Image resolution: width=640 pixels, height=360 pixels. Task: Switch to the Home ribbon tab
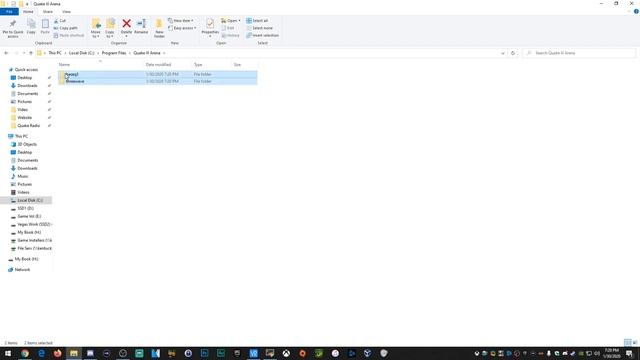pos(28,11)
